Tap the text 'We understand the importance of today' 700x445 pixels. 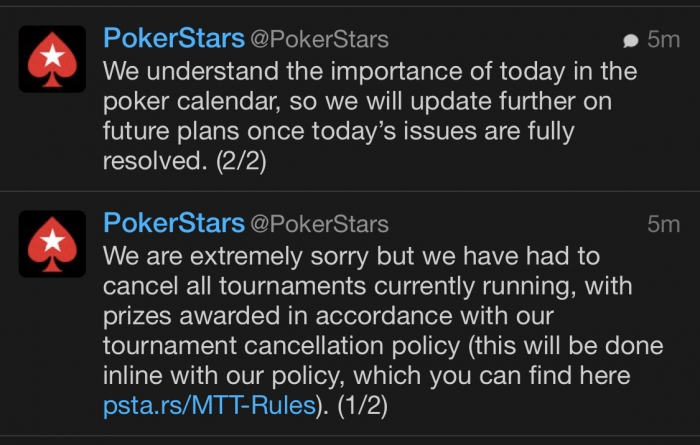pos(334,71)
